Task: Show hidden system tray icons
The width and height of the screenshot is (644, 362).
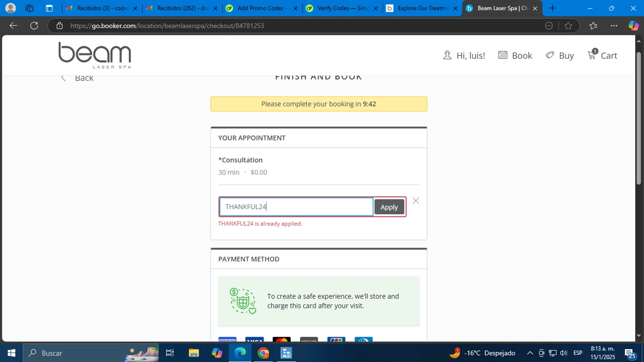Action: tap(530, 353)
